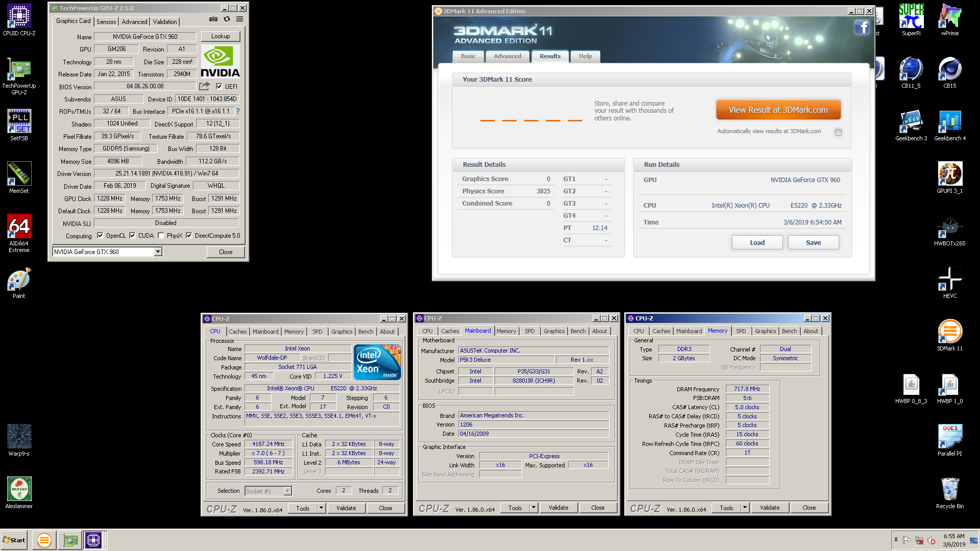
Task: Click Validate in the CPU-Z CPU window
Action: click(346, 508)
